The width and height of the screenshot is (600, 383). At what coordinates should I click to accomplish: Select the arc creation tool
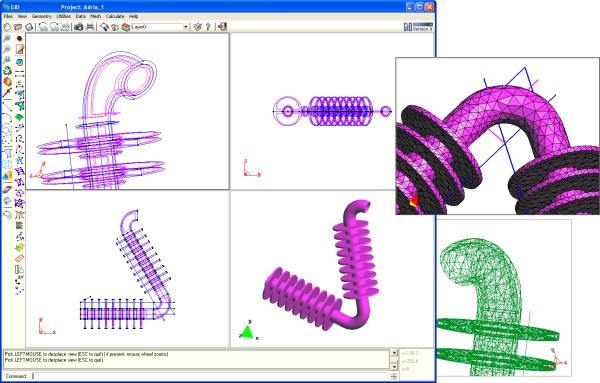point(7,117)
